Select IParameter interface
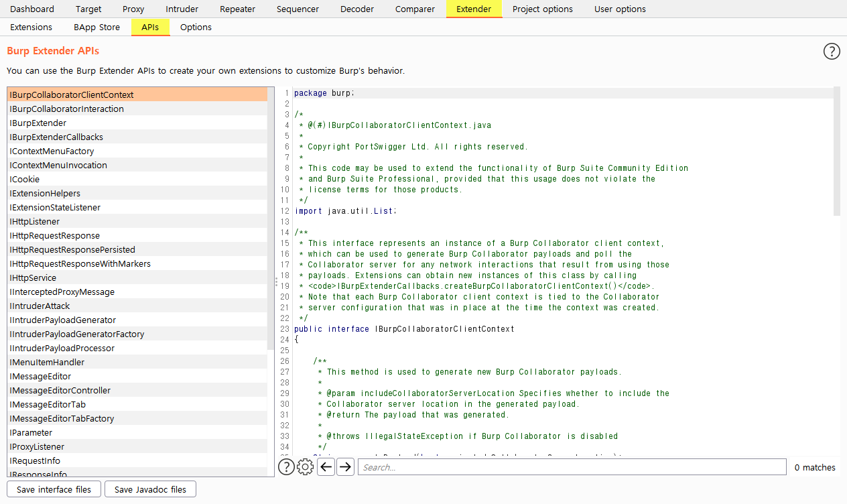The width and height of the screenshot is (847, 504). (x=137, y=432)
